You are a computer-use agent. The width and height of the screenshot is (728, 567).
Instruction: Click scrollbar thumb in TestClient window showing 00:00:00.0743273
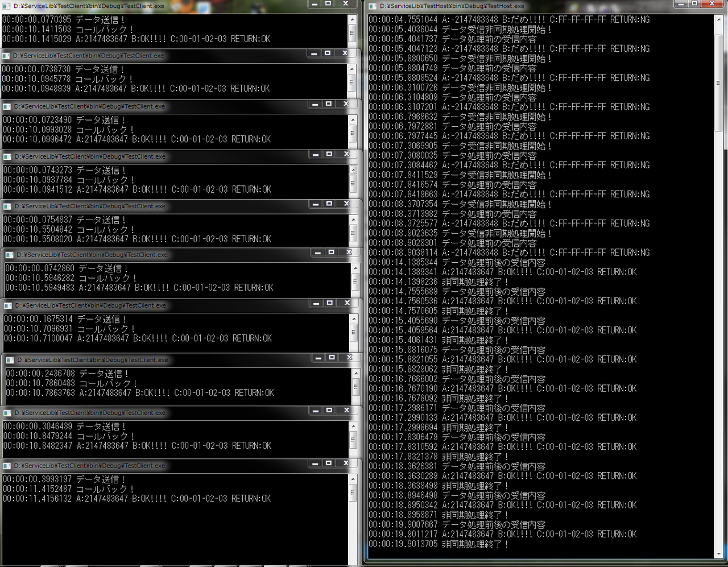click(x=353, y=183)
